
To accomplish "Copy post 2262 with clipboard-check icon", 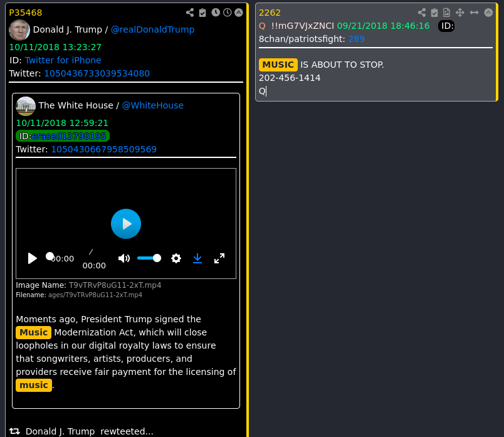I will click(x=434, y=13).
